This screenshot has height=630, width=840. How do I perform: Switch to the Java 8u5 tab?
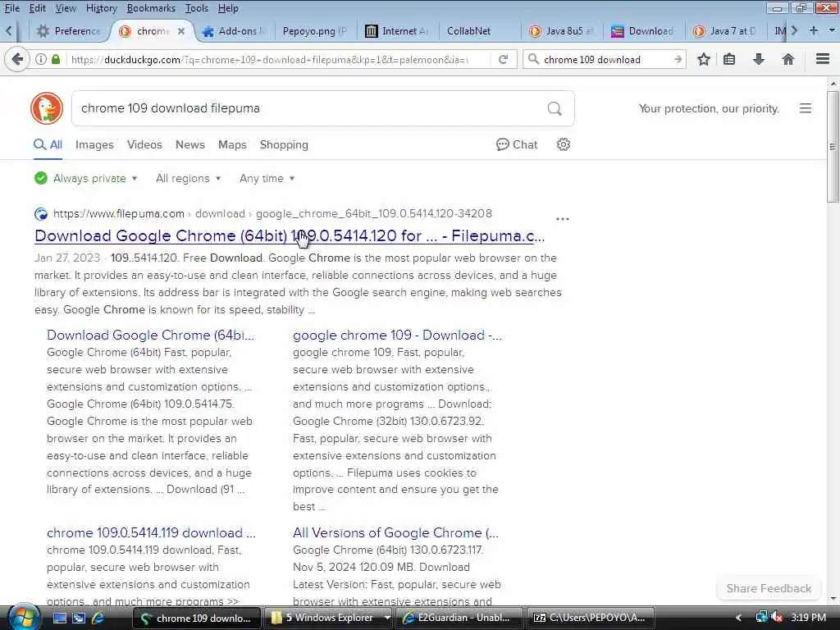(561, 31)
